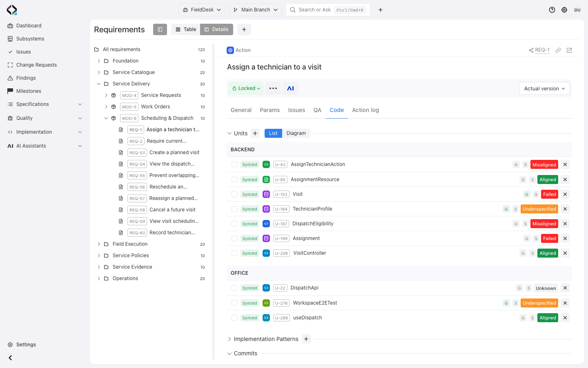
Task: Open the Actual version dropdown
Action: click(544, 88)
